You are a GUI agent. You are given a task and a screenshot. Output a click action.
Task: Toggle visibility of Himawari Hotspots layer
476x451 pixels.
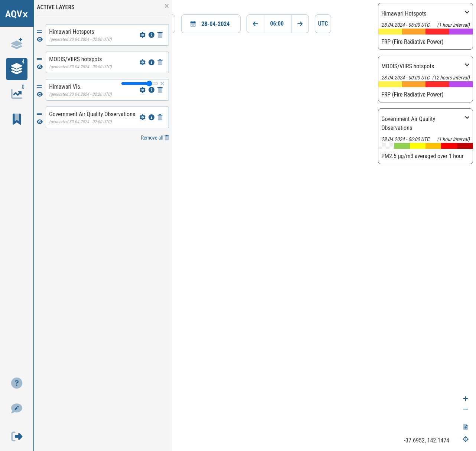(x=40, y=39)
